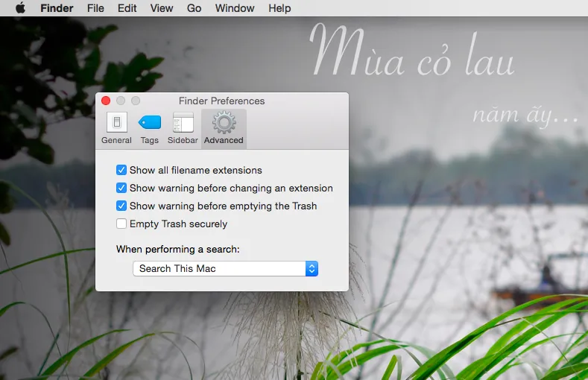Open the Finder application menu
This screenshot has height=380, width=588.
57,8
